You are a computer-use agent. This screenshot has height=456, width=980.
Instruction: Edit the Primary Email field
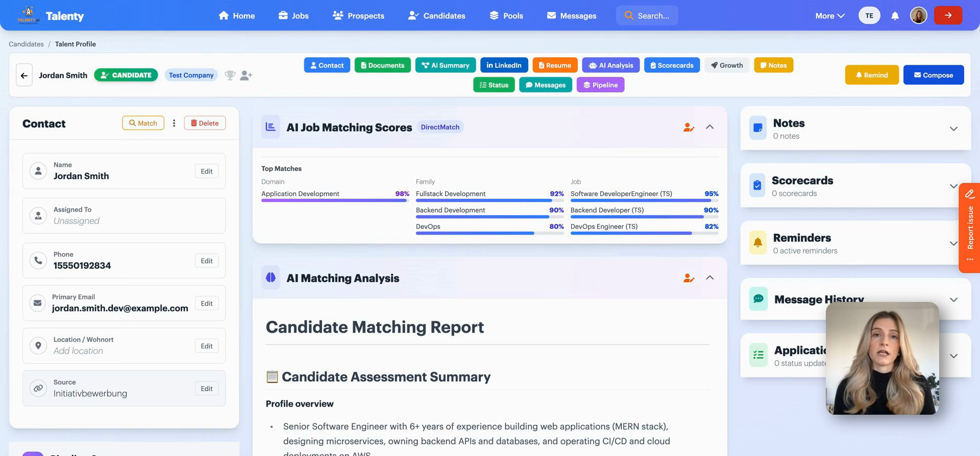[207, 303]
